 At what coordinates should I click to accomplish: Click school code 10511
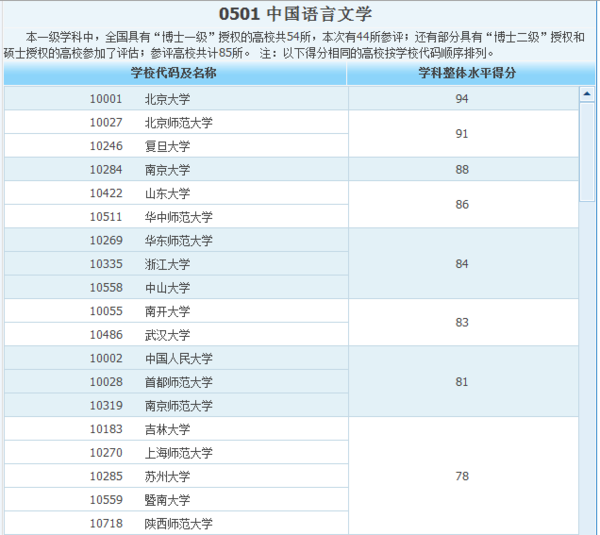(x=106, y=217)
